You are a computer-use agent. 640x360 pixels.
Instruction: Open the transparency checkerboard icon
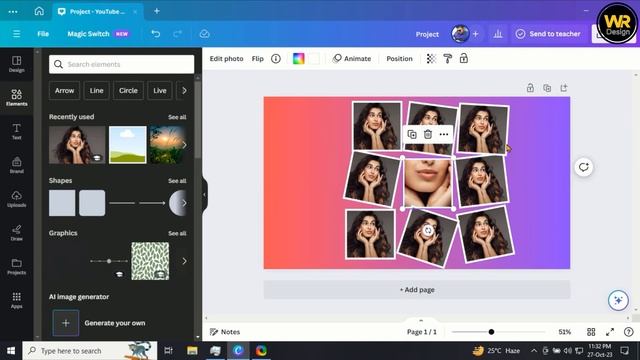pos(431,59)
